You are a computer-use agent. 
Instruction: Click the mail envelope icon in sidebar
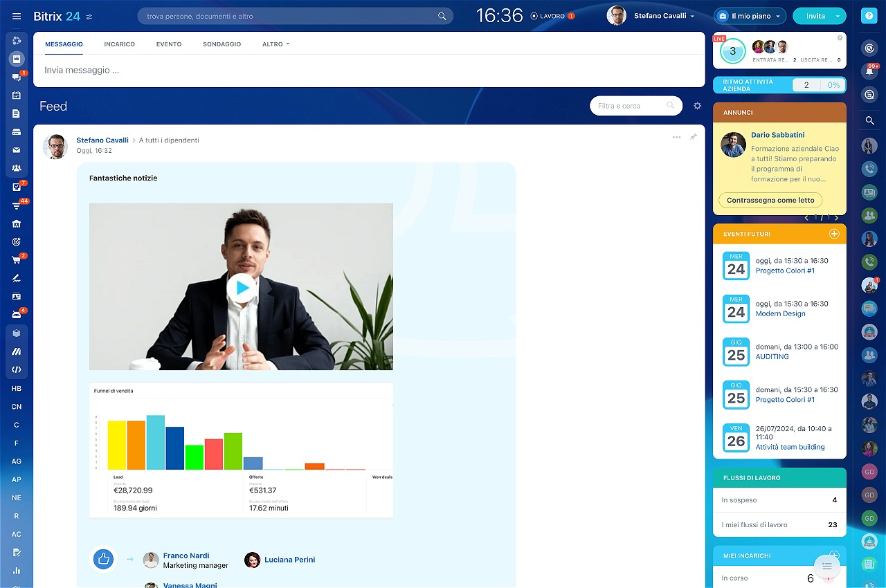pos(17,150)
